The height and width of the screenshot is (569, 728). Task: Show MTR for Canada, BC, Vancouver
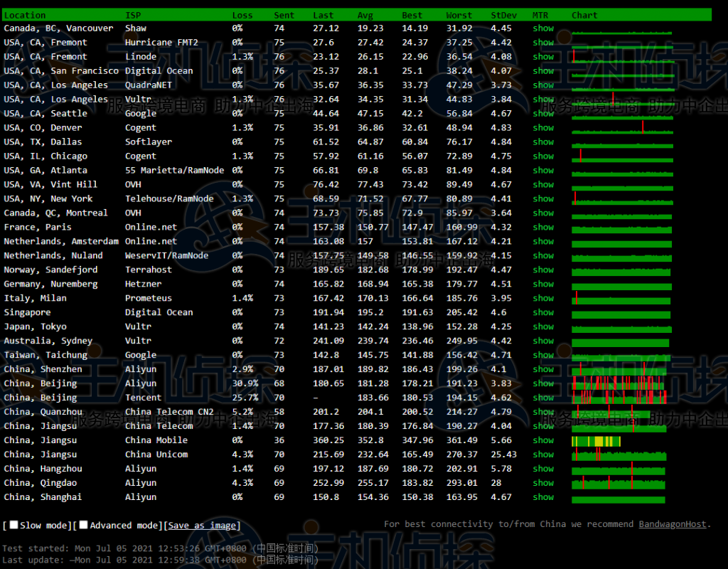543,28
